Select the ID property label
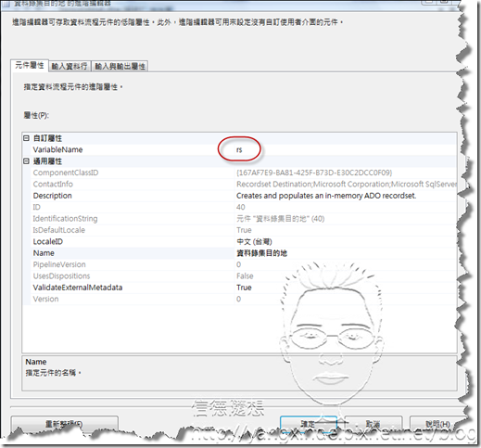 pyautogui.click(x=37, y=207)
